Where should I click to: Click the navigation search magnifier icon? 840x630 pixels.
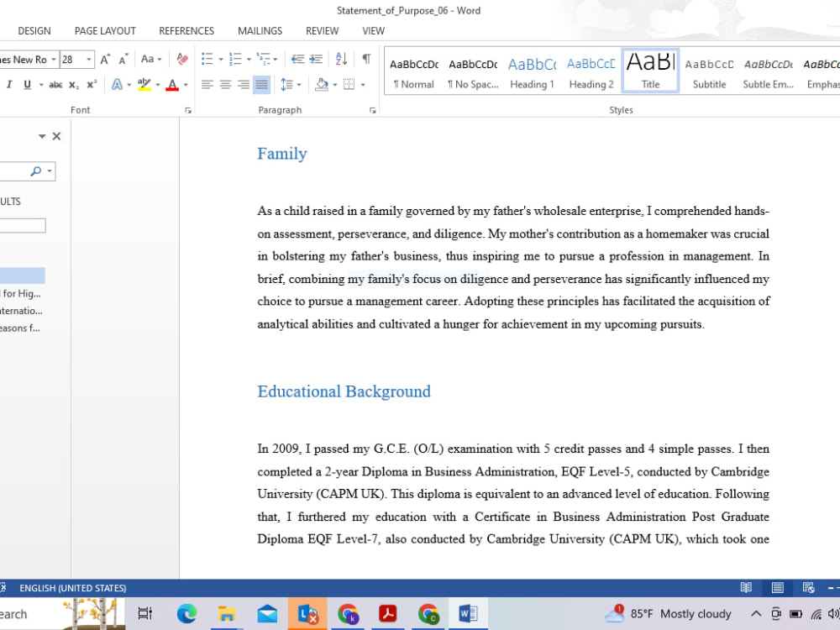pyautogui.click(x=35, y=171)
